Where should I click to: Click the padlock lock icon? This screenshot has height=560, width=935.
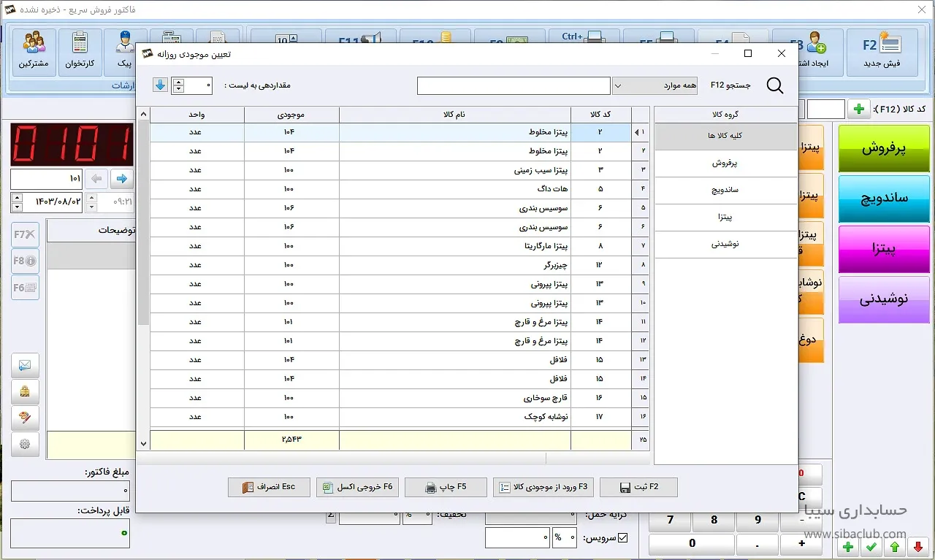(x=26, y=392)
